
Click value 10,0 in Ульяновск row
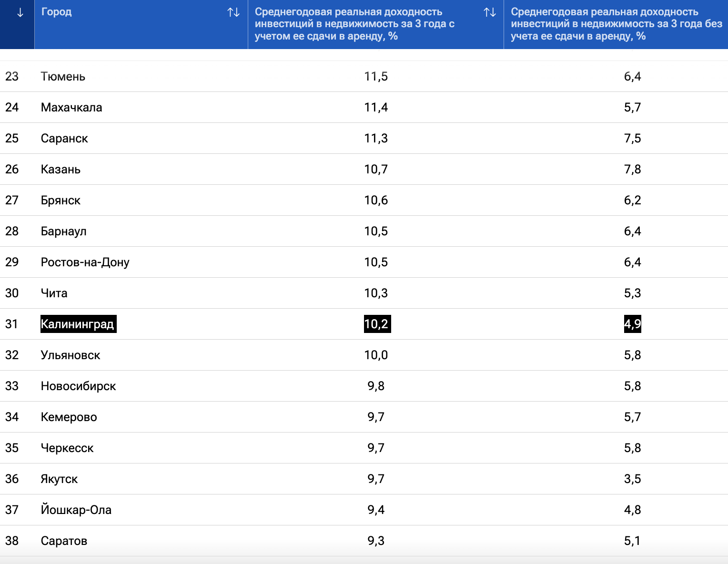tap(376, 355)
